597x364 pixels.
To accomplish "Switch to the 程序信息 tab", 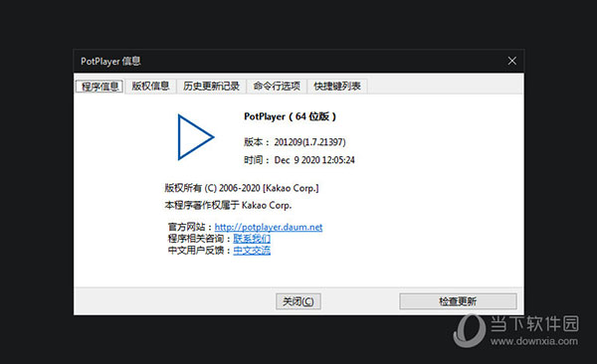I will (99, 87).
